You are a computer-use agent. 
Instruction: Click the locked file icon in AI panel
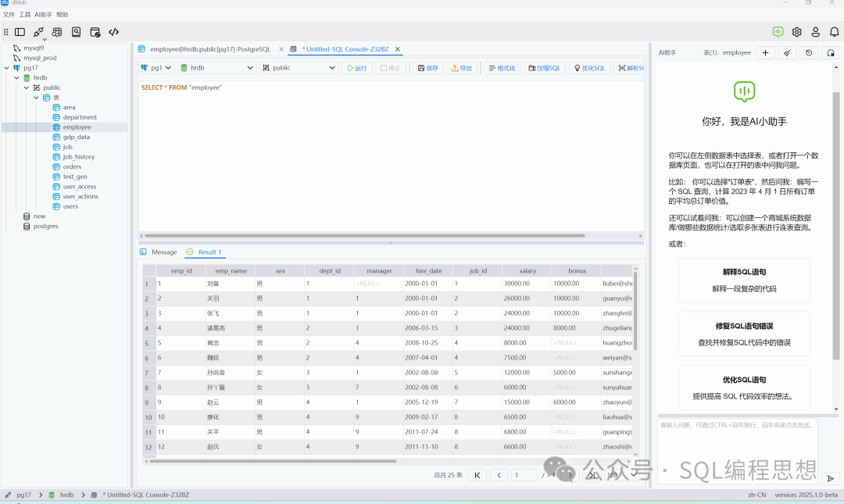pos(831,53)
